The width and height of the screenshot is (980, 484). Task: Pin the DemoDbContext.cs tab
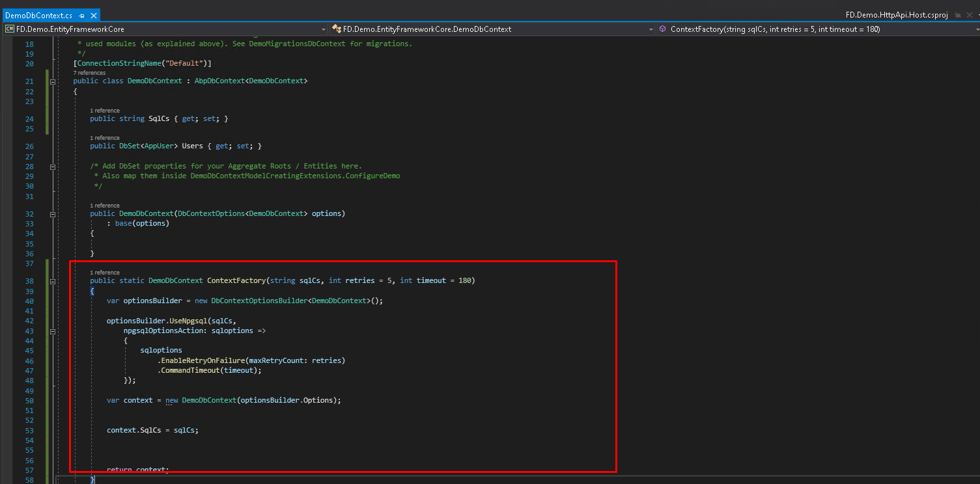pyautogui.click(x=81, y=15)
